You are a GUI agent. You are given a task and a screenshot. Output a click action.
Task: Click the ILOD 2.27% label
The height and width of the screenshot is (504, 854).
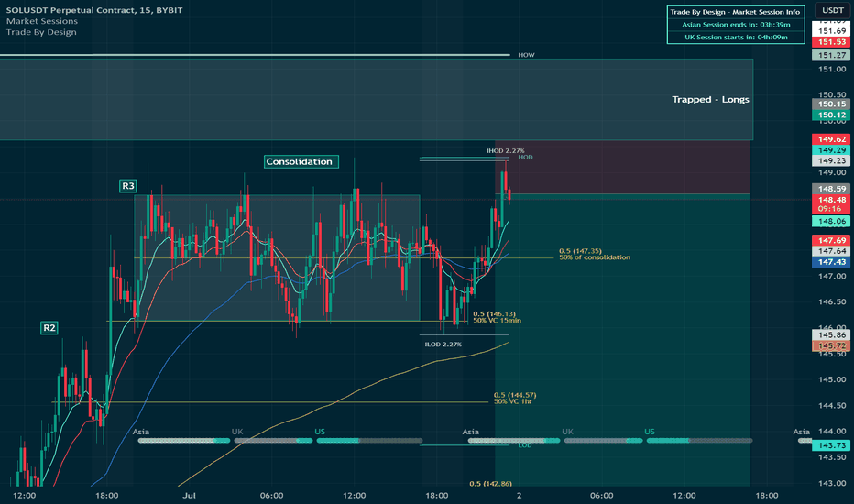(443, 345)
